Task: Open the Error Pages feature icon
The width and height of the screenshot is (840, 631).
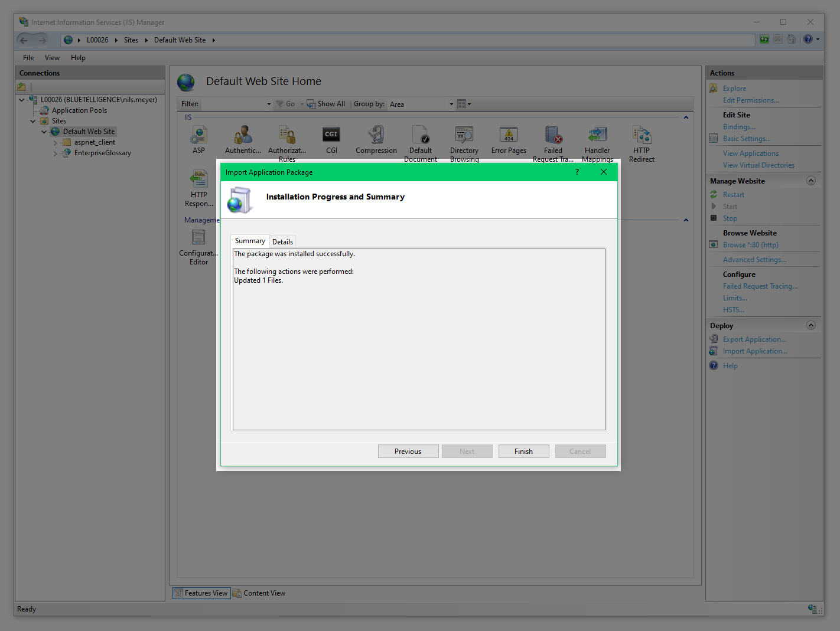Action: [509, 135]
